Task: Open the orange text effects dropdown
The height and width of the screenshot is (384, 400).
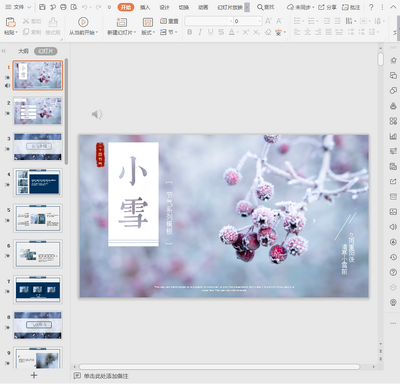Action: 285,32
